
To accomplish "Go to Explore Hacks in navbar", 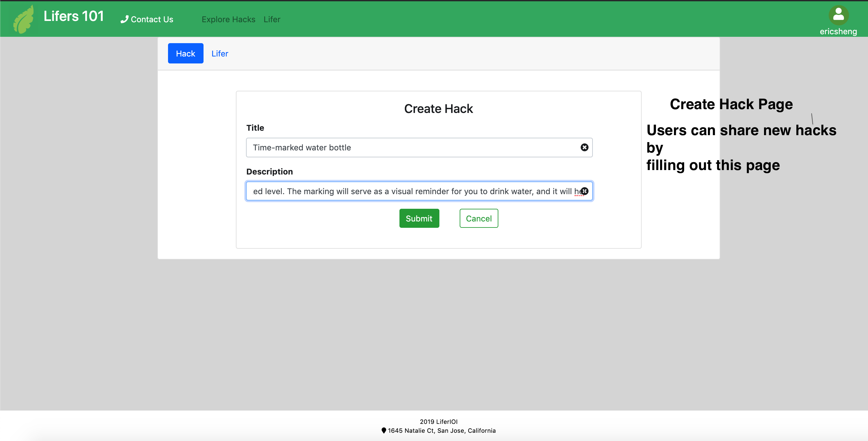I will 228,20.
